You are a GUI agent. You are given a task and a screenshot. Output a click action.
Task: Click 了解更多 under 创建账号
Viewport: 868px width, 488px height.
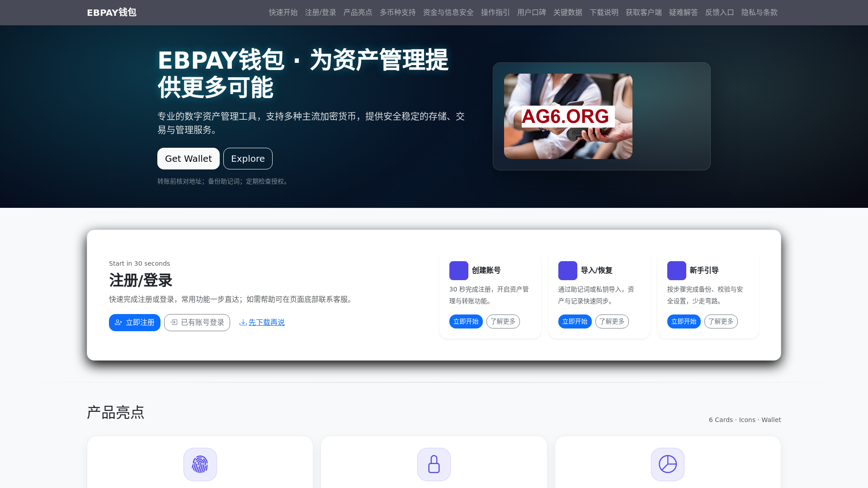(503, 322)
